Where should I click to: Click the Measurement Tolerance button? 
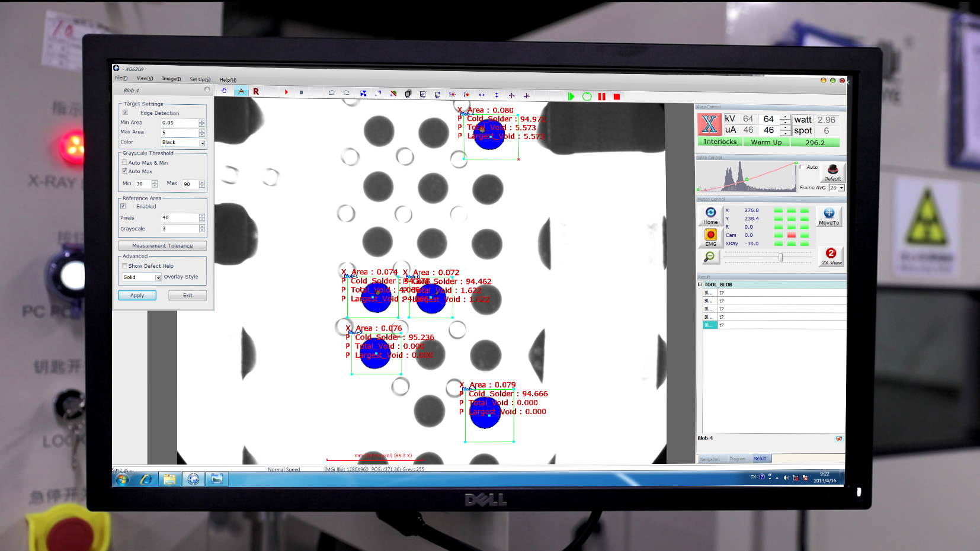162,246
